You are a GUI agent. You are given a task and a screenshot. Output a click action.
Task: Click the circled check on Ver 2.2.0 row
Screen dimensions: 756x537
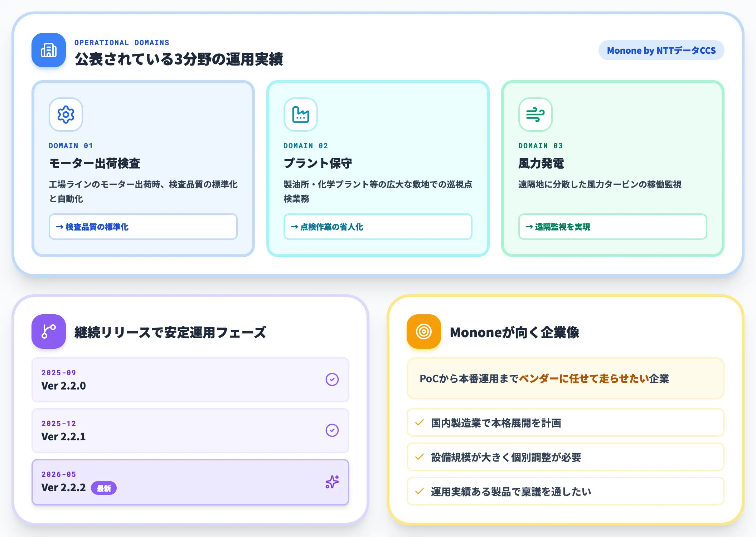coord(332,379)
